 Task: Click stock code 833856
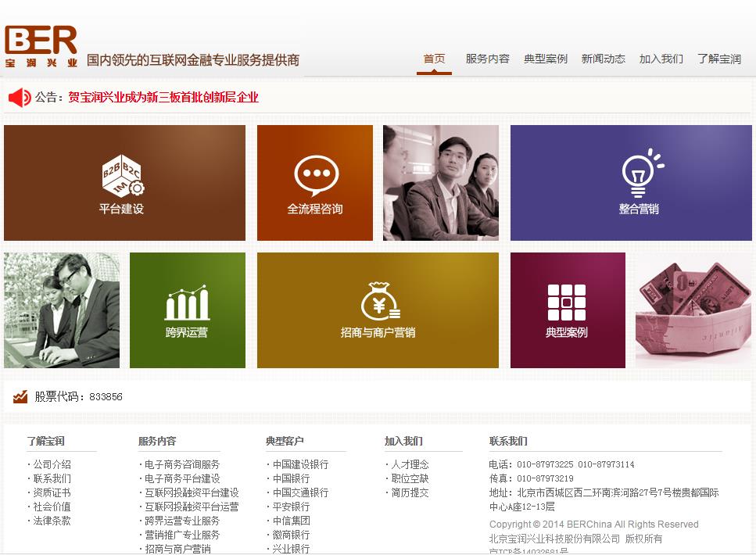(x=106, y=397)
